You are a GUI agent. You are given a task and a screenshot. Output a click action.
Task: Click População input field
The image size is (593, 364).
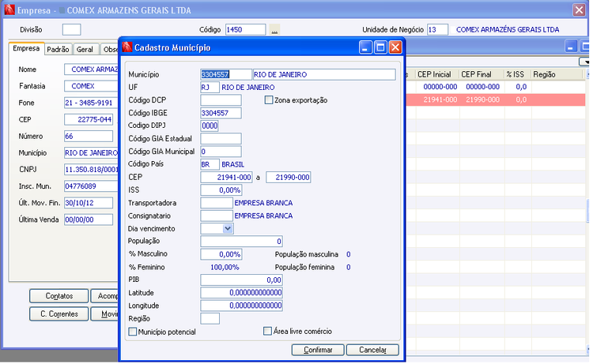pyautogui.click(x=241, y=242)
